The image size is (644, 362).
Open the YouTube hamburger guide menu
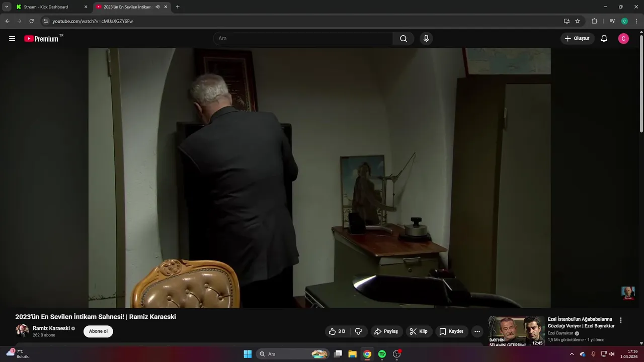(x=12, y=39)
